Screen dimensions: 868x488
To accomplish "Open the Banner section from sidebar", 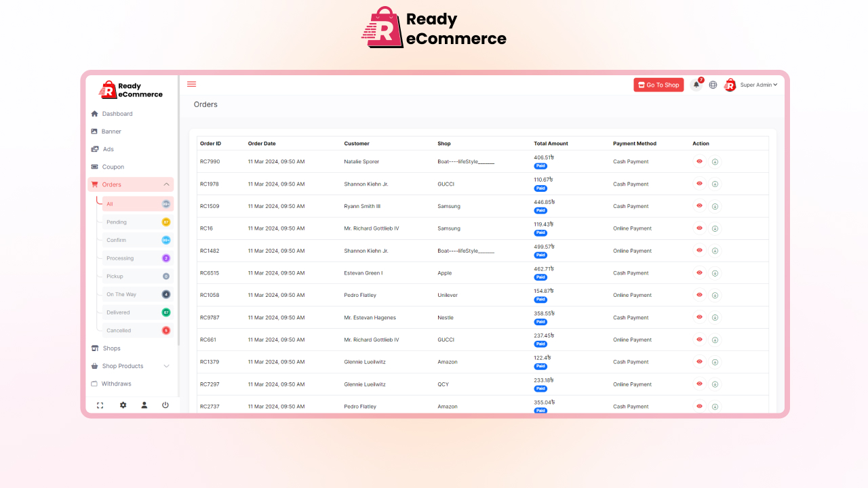I will 113,131.
